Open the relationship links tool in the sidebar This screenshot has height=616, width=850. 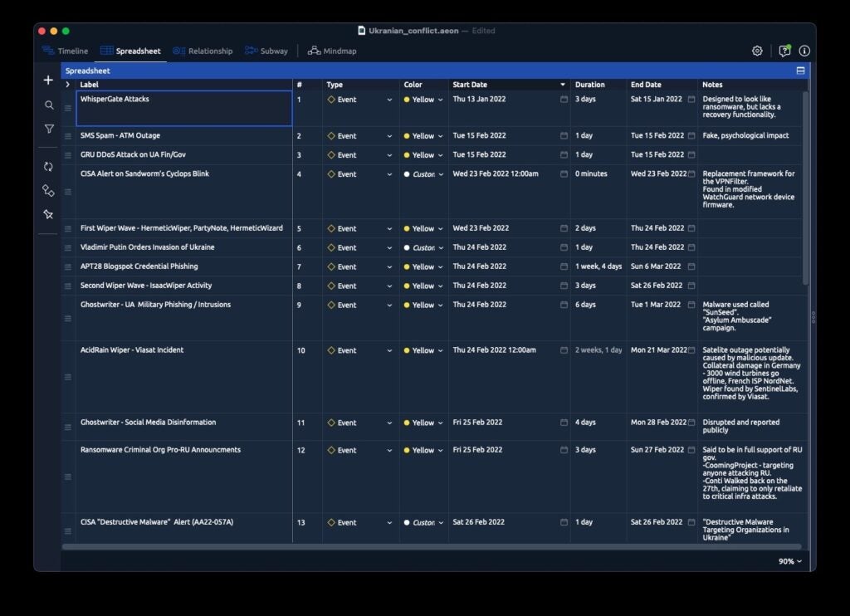47,190
